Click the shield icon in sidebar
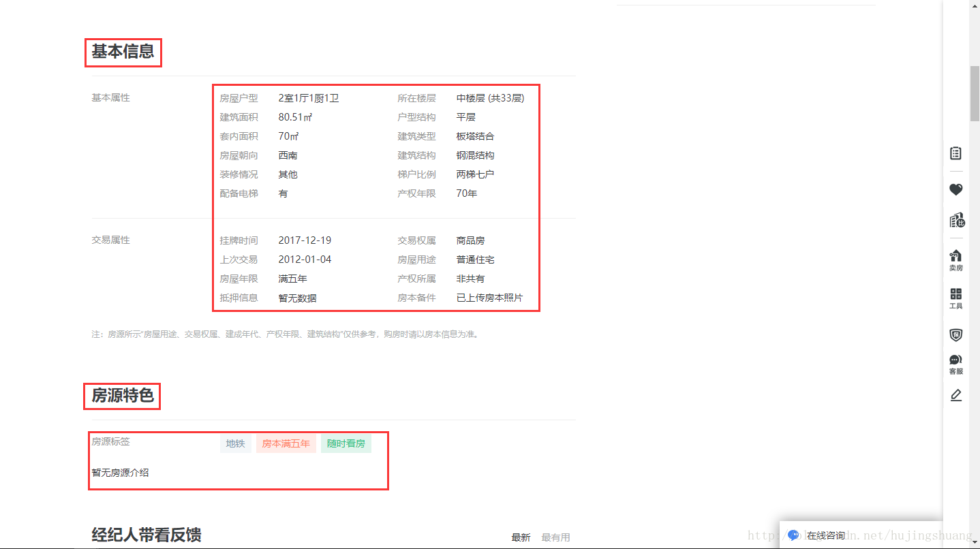 click(956, 335)
